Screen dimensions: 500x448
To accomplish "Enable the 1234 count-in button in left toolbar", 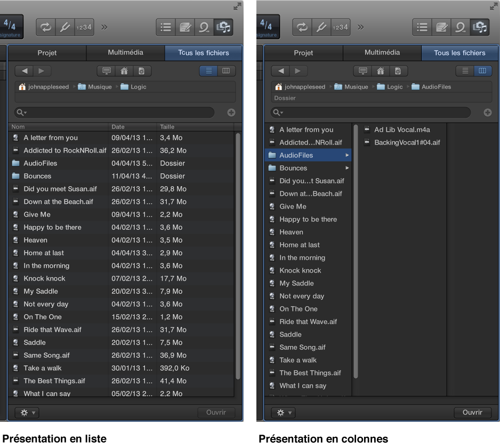I will coord(84,27).
